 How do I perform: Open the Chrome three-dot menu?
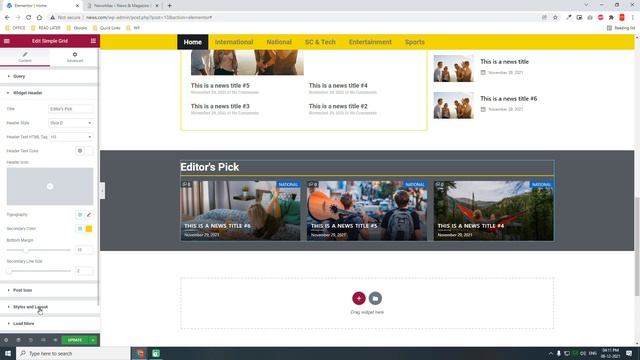point(633,18)
